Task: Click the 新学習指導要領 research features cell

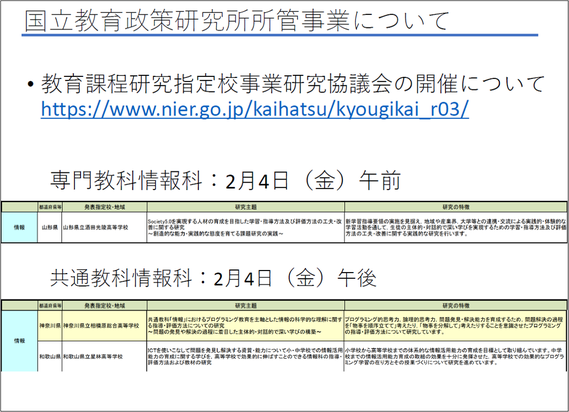Action: (456, 227)
